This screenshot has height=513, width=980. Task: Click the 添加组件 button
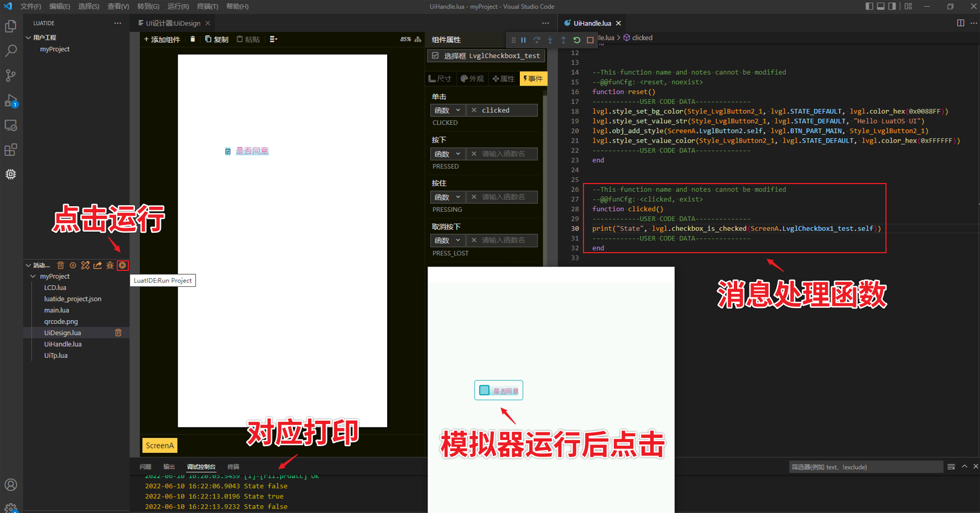162,39
